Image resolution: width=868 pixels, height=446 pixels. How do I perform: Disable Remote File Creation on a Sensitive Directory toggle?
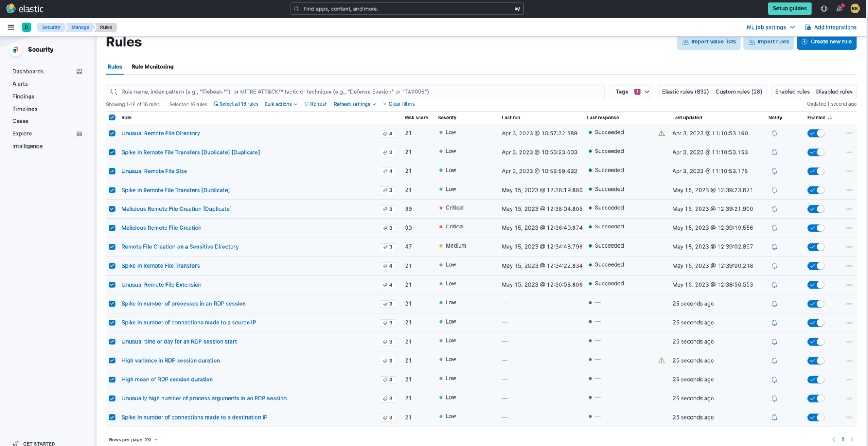(x=815, y=247)
